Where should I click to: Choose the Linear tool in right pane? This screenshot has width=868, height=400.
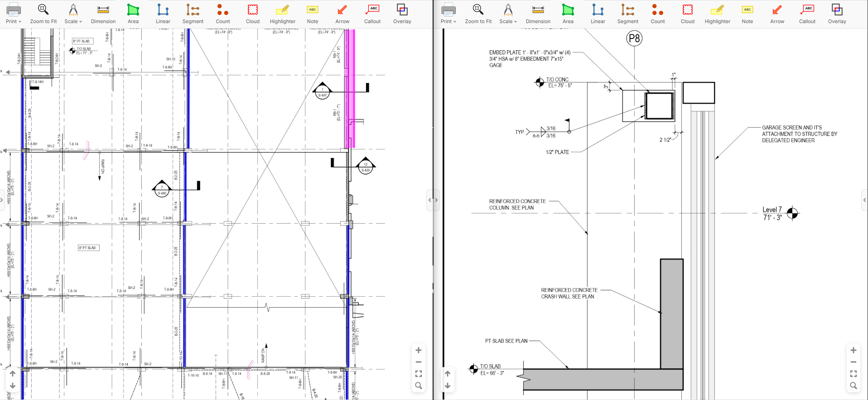[598, 14]
